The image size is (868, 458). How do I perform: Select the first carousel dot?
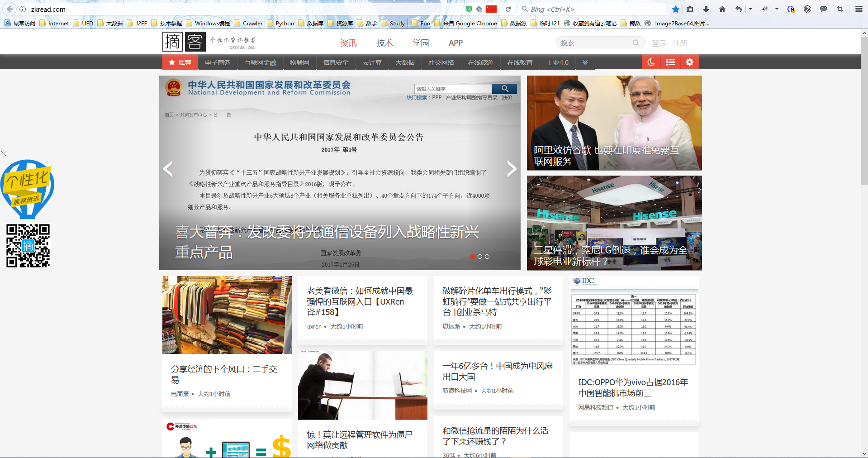[x=473, y=257]
